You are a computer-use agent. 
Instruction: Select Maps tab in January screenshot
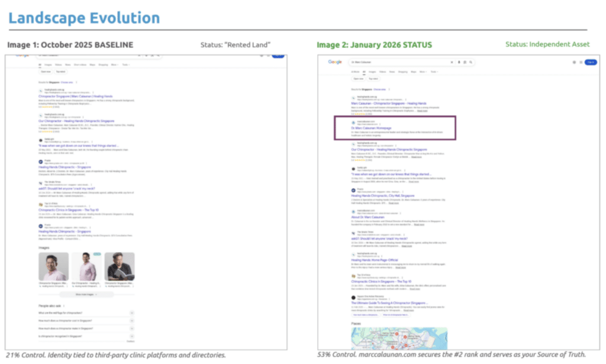(x=414, y=72)
